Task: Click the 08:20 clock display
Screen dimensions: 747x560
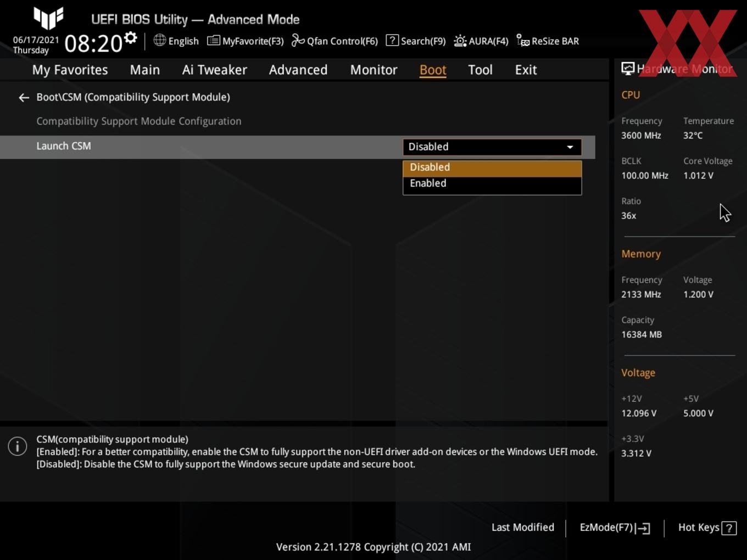Action: point(93,43)
